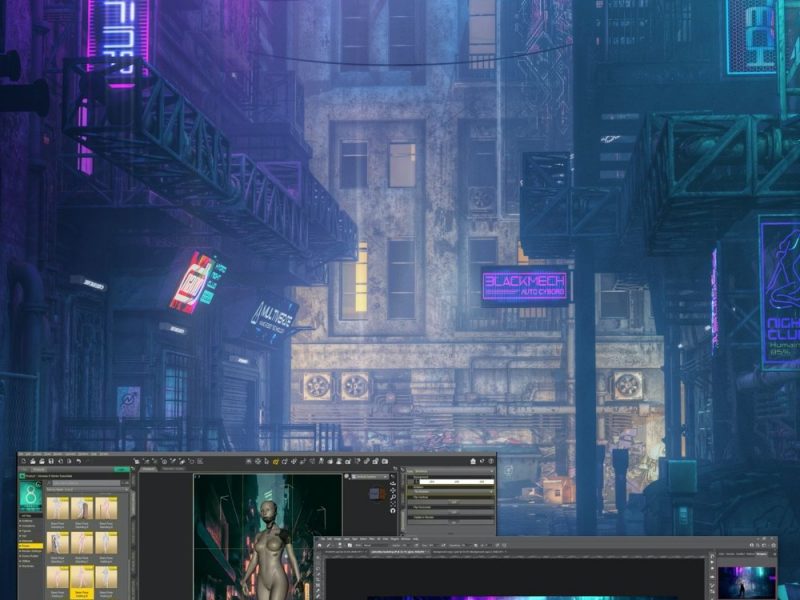The height and width of the screenshot is (600, 800).
Task: Open Image menu in Photoshop
Action: 337,539
